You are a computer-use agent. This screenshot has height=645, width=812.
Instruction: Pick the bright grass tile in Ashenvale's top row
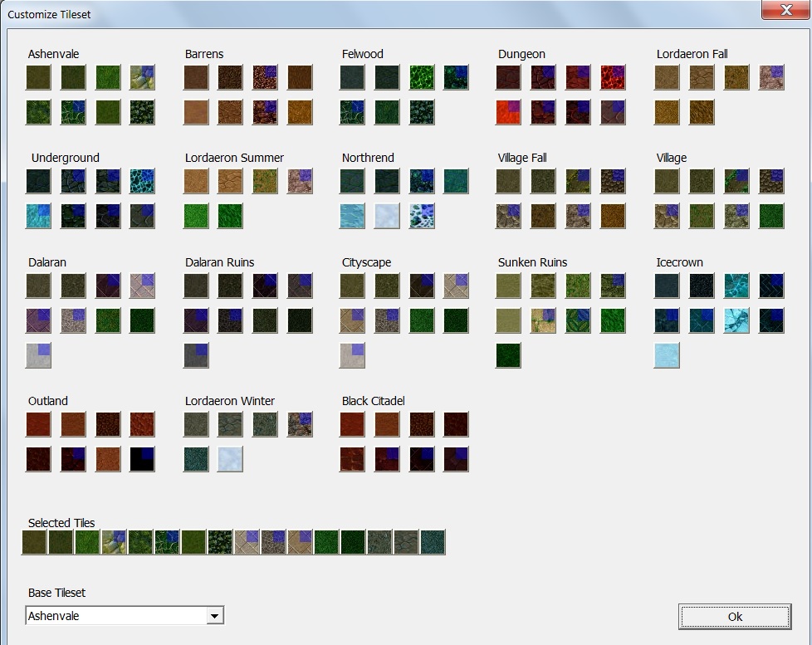pos(108,77)
